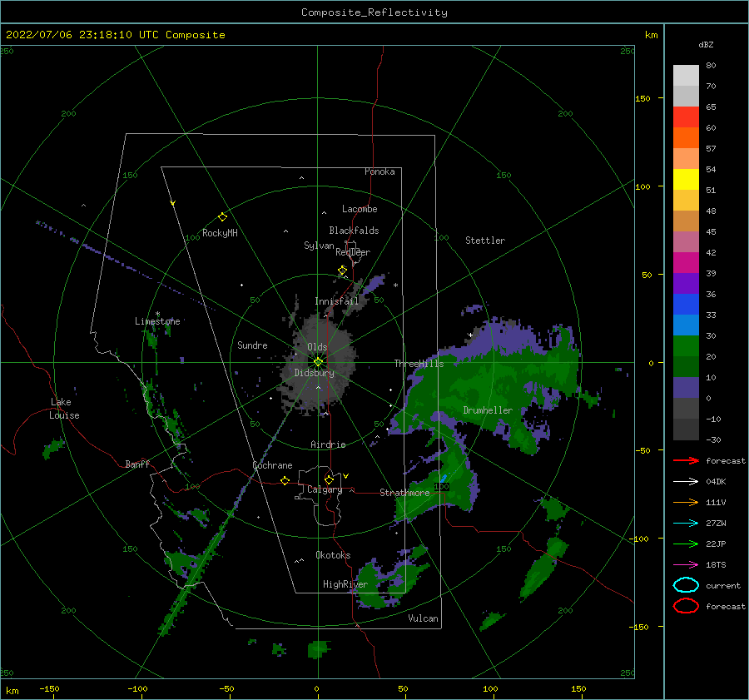749x700 pixels.
Task: Click the magenta 42-39 dBZ color swatch
Action: pyautogui.click(x=686, y=263)
